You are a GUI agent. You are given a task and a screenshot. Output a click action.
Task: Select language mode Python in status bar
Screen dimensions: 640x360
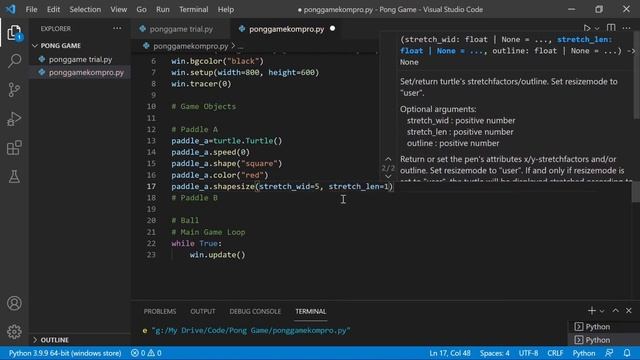[x=584, y=353]
